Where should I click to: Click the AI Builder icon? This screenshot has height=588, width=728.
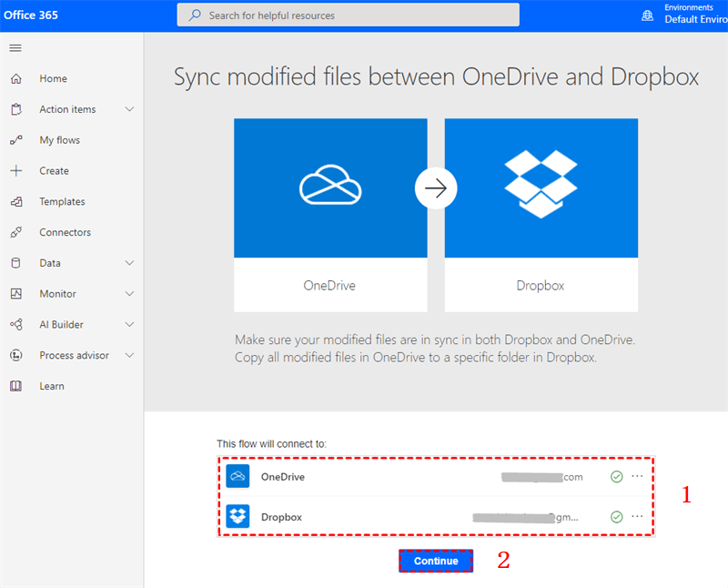pos(16,324)
